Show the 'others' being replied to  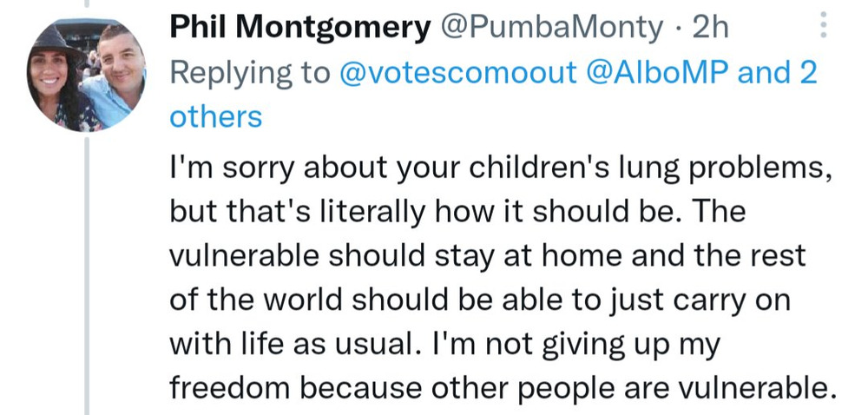[x=216, y=117]
